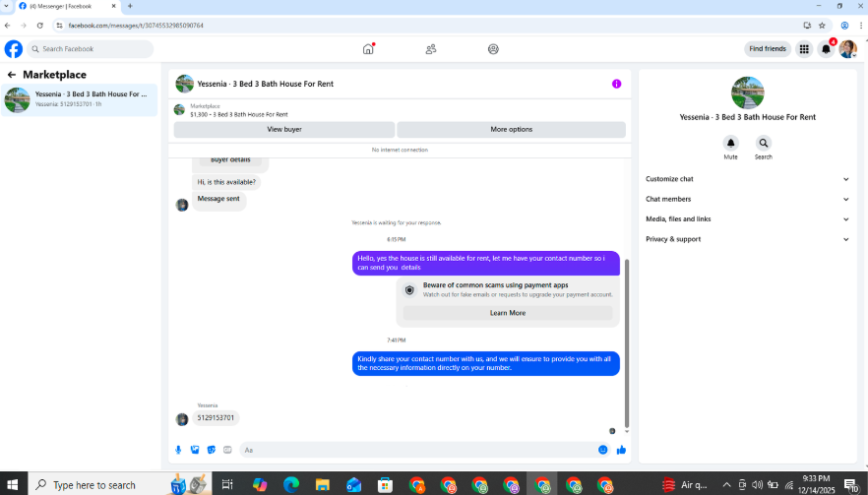Image resolution: width=868 pixels, height=495 pixels.
Task: Click blue 'Kindly share your contact number' message
Action: [x=486, y=363]
